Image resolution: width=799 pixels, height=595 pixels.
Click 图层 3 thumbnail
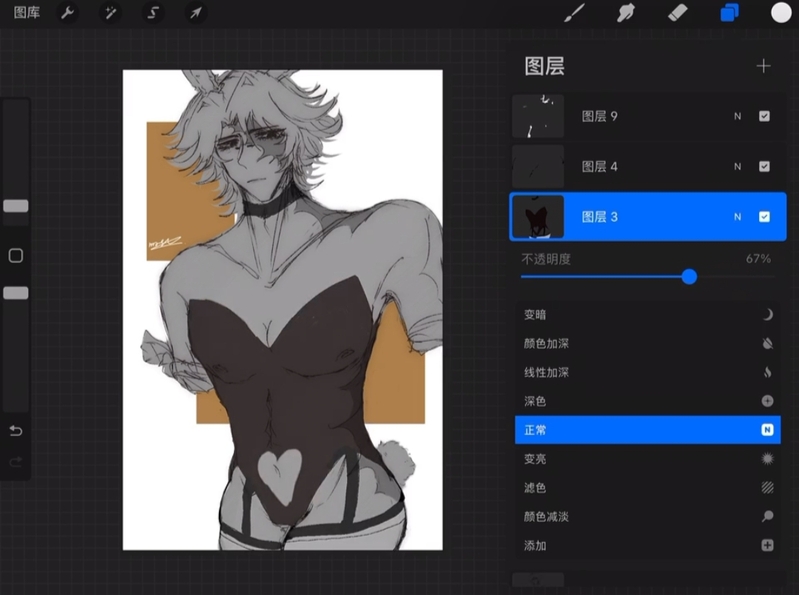click(538, 217)
